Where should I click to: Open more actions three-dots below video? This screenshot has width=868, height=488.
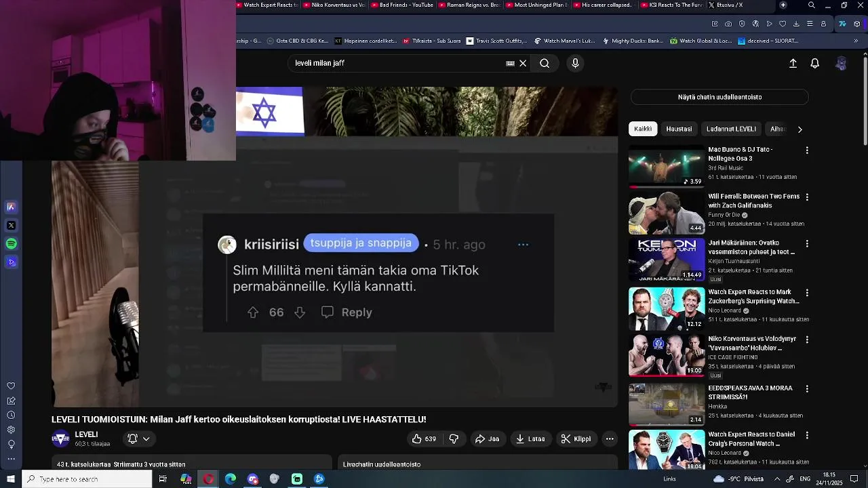coord(610,439)
